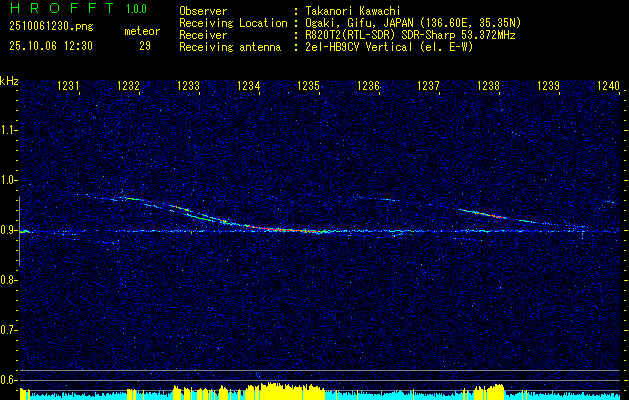Click the 1237 time axis label
Screen dimensions: 629x400
[428, 85]
